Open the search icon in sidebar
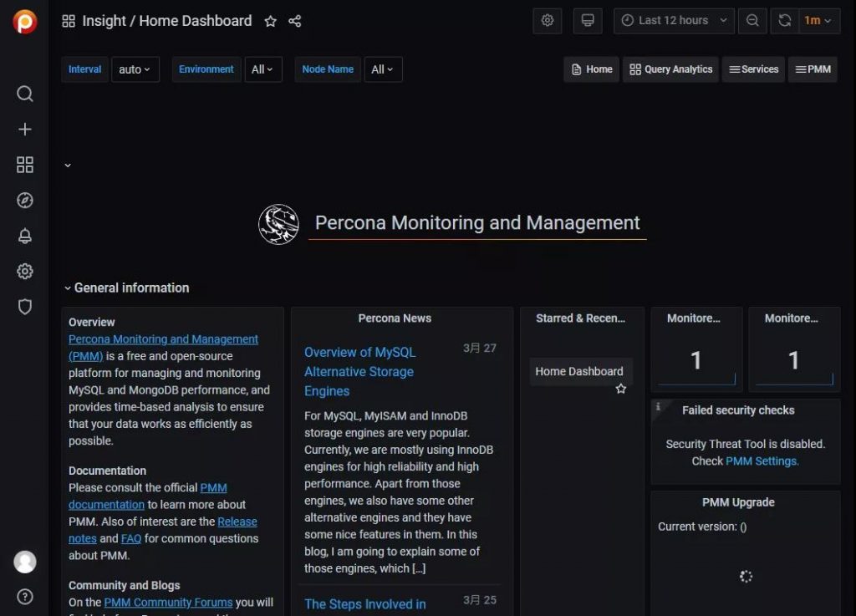856x616 pixels. tap(24, 94)
